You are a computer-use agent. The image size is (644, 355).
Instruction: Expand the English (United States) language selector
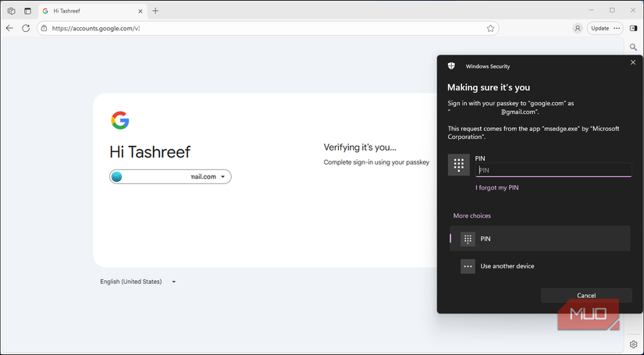(138, 282)
